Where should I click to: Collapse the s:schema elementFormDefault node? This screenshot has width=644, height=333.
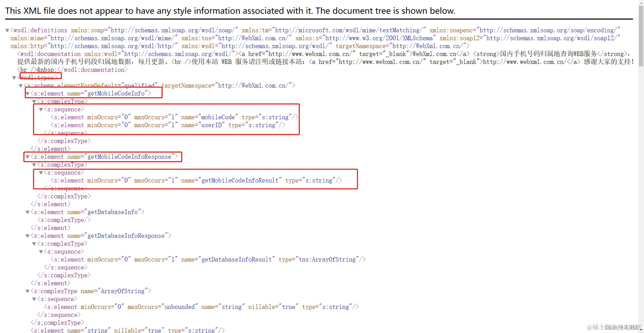[x=21, y=86]
